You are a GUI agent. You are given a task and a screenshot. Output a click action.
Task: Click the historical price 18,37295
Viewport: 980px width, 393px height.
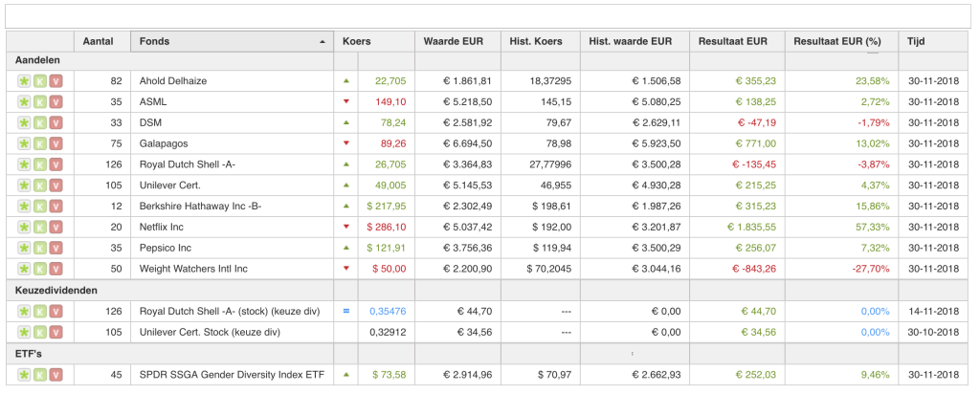click(550, 81)
